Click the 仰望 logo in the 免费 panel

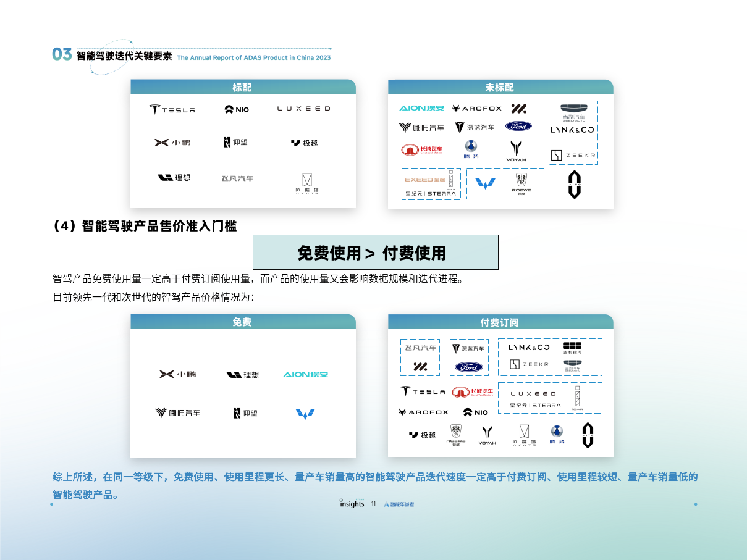245,413
